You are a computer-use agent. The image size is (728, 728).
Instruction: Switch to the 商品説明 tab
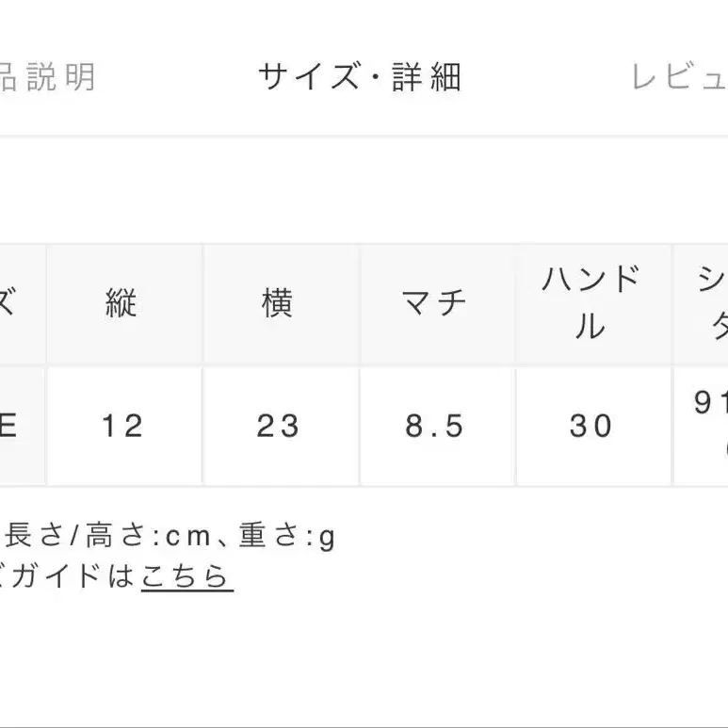click(x=47, y=78)
